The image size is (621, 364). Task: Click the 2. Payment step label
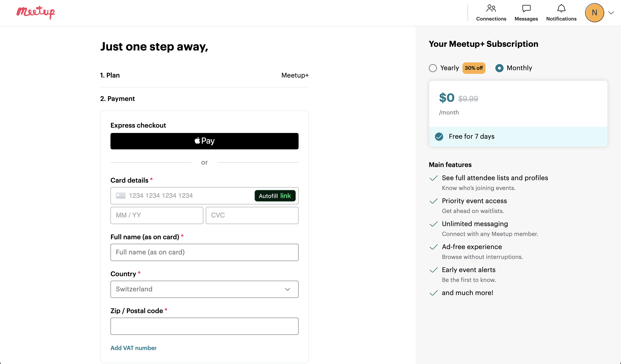(117, 99)
